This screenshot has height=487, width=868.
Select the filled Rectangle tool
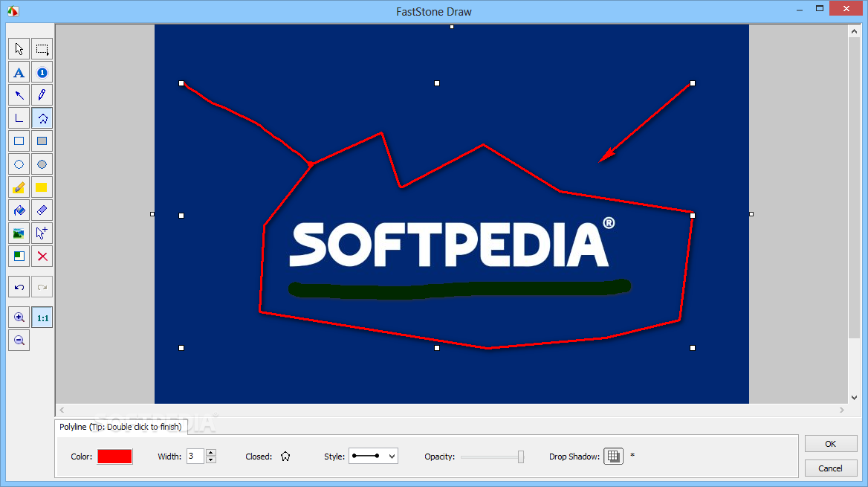coord(42,141)
